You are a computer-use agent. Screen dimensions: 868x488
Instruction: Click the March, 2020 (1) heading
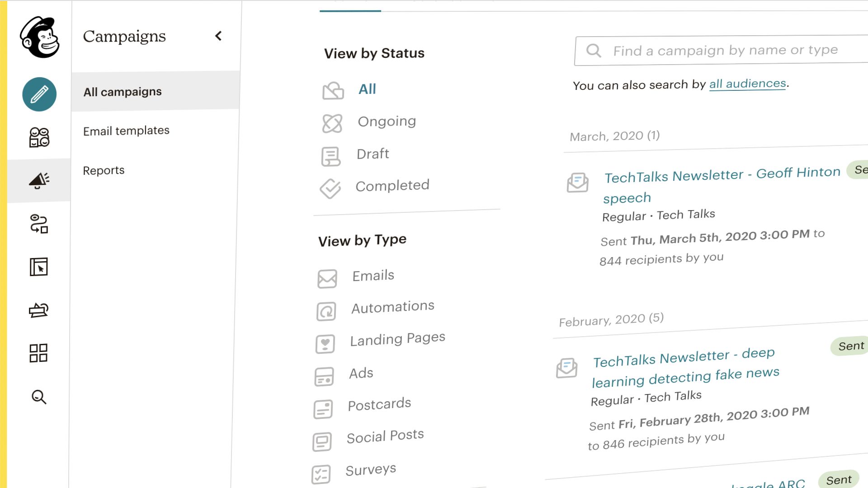click(615, 136)
